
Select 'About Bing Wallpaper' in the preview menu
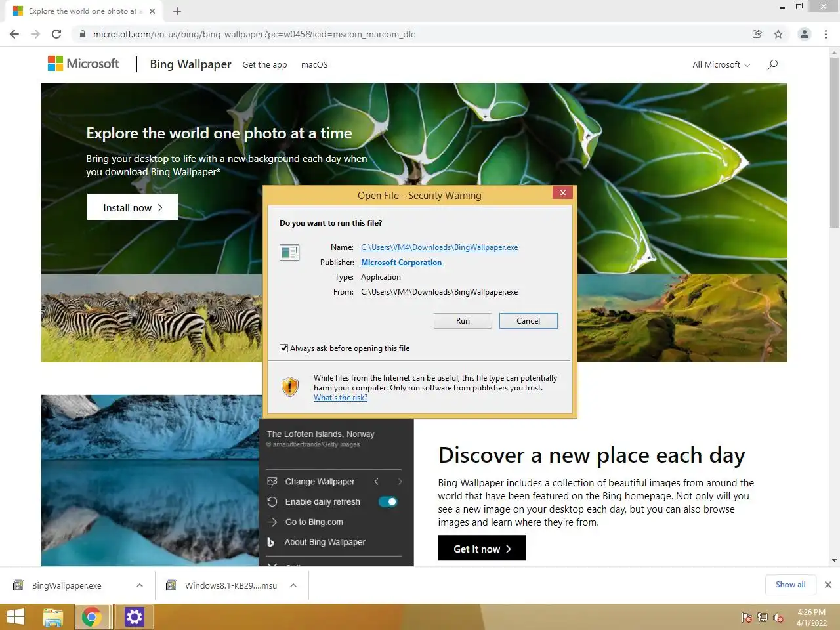tap(325, 542)
